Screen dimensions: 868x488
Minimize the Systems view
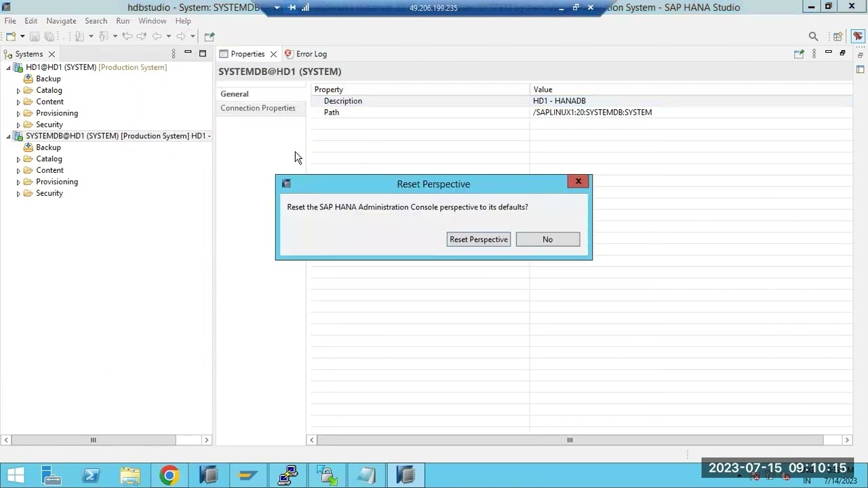tap(188, 53)
